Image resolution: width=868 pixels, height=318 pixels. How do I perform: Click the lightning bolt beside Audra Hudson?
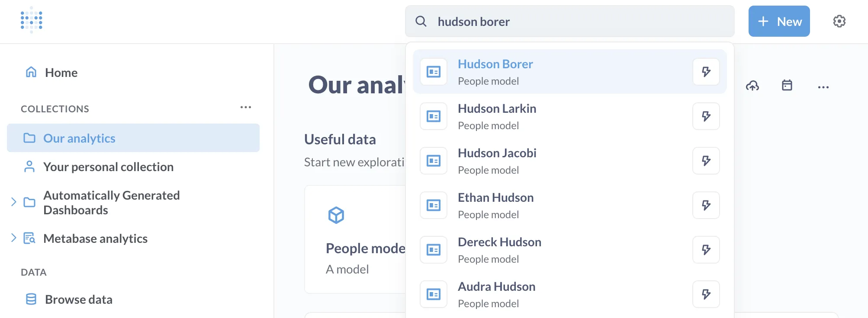pyautogui.click(x=706, y=294)
